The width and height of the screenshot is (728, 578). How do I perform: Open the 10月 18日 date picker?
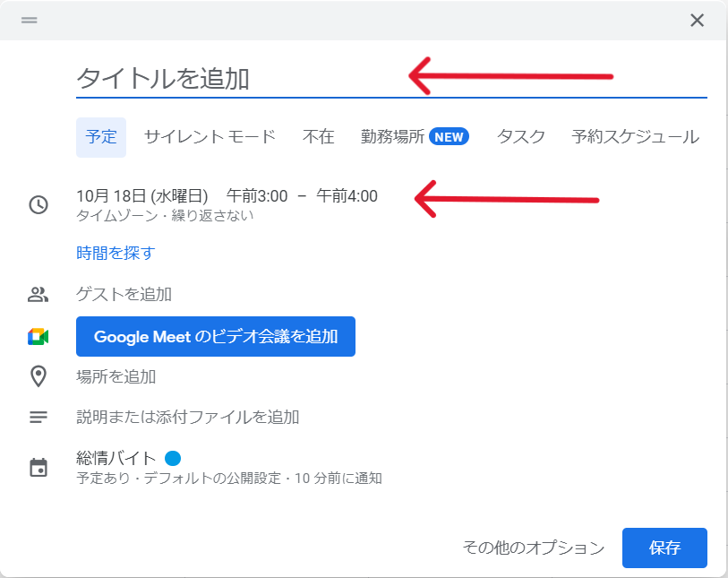click(x=142, y=196)
